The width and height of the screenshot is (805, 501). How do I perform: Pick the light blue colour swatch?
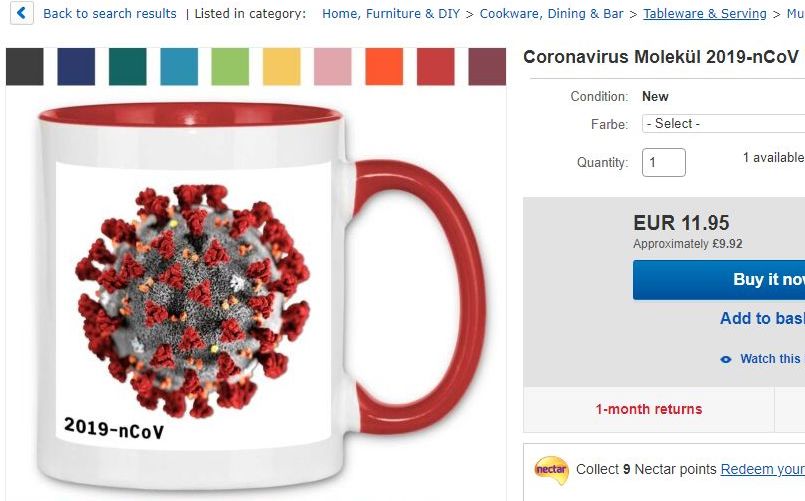point(179,67)
